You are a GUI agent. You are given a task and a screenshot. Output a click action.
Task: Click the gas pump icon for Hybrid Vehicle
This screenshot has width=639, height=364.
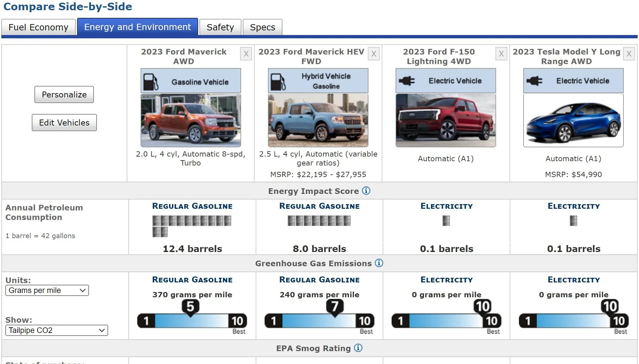[x=278, y=82]
